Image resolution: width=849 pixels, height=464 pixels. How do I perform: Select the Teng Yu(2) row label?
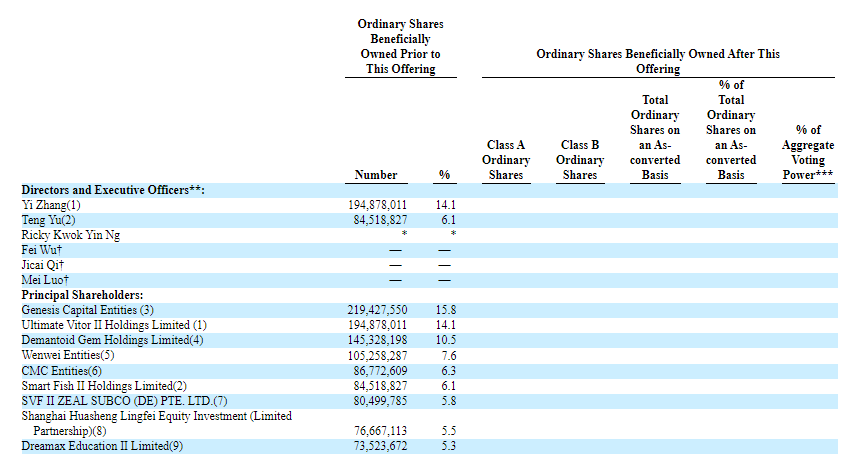[x=48, y=220]
